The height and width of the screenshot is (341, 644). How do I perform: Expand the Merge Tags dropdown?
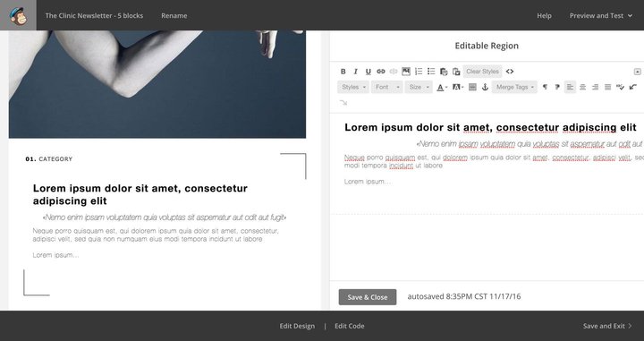(514, 87)
